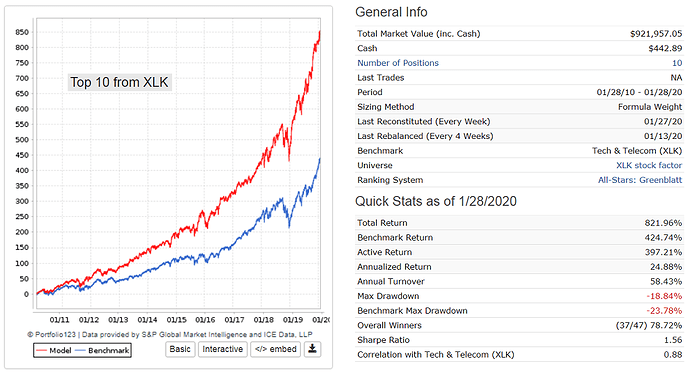Open the embed code option
690x375 pixels.
pos(275,349)
